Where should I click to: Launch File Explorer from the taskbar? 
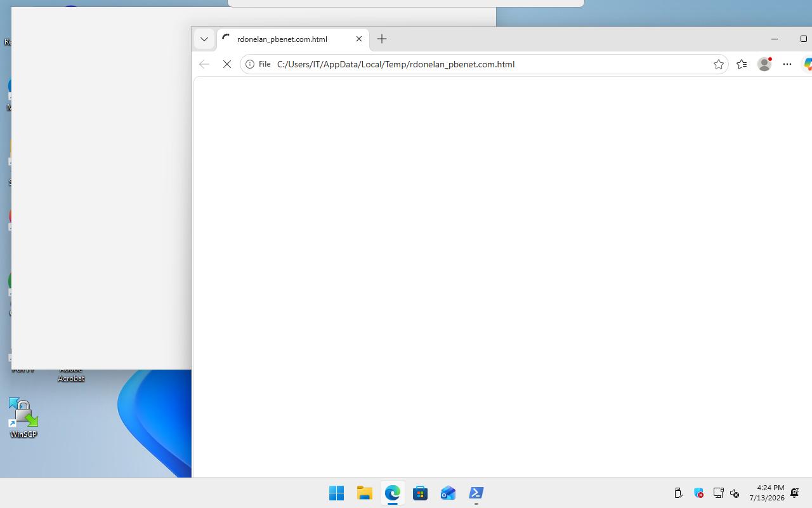(x=364, y=493)
